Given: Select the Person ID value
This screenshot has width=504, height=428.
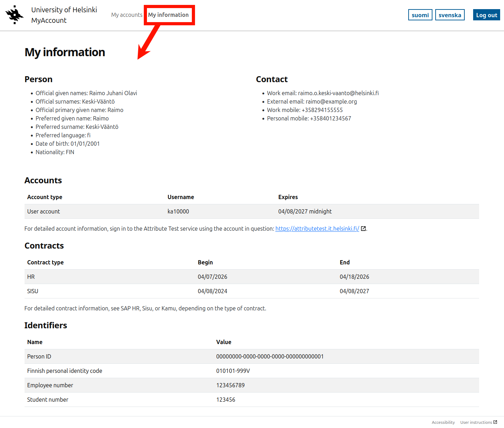Looking at the screenshot, I should point(270,356).
